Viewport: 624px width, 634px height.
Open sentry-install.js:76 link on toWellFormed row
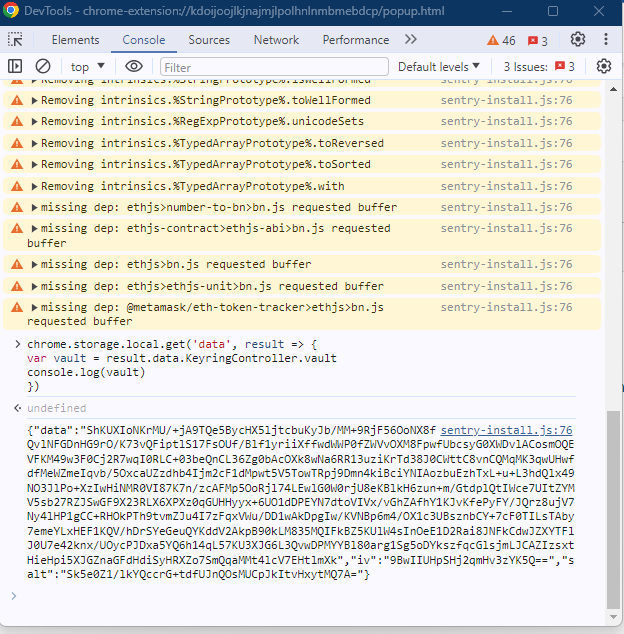506,100
